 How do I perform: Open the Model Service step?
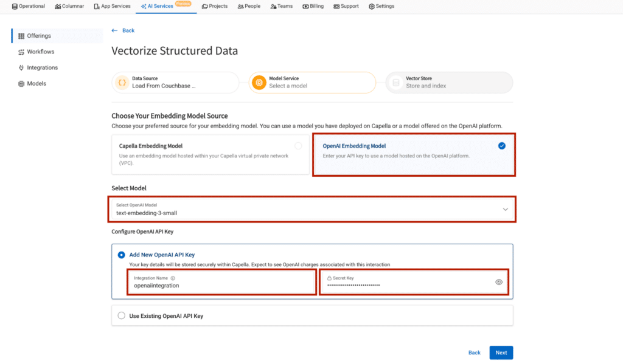point(312,83)
